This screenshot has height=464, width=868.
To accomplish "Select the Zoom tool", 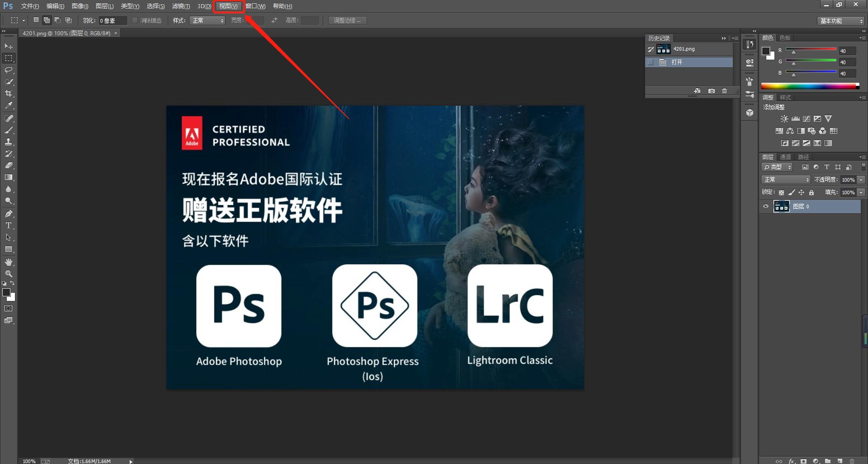I will coord(9,273).
